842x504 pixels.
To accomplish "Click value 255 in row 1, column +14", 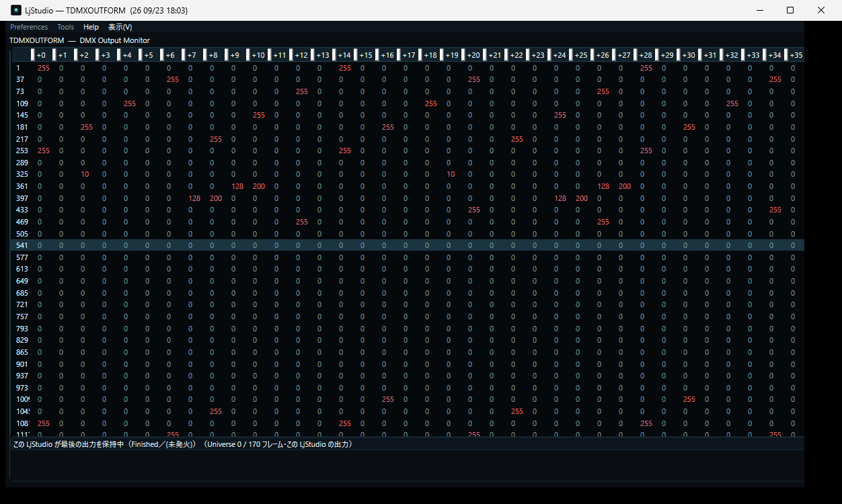I will coord(345,68).
